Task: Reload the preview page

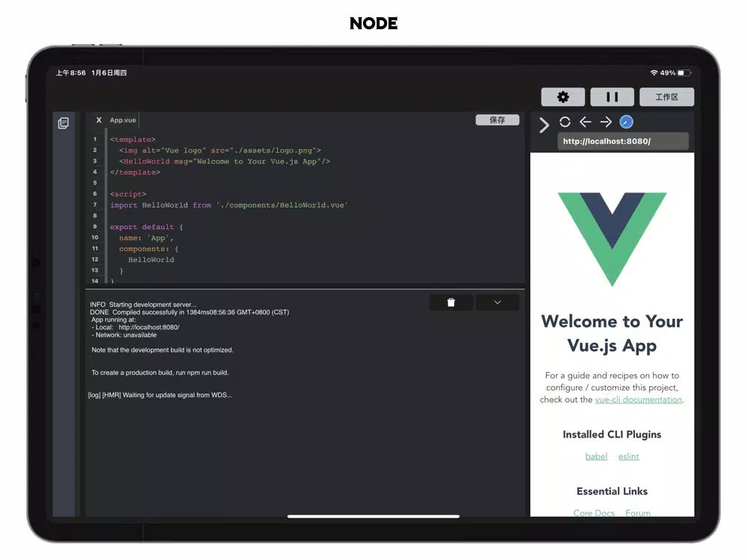Action: (565, 122)
